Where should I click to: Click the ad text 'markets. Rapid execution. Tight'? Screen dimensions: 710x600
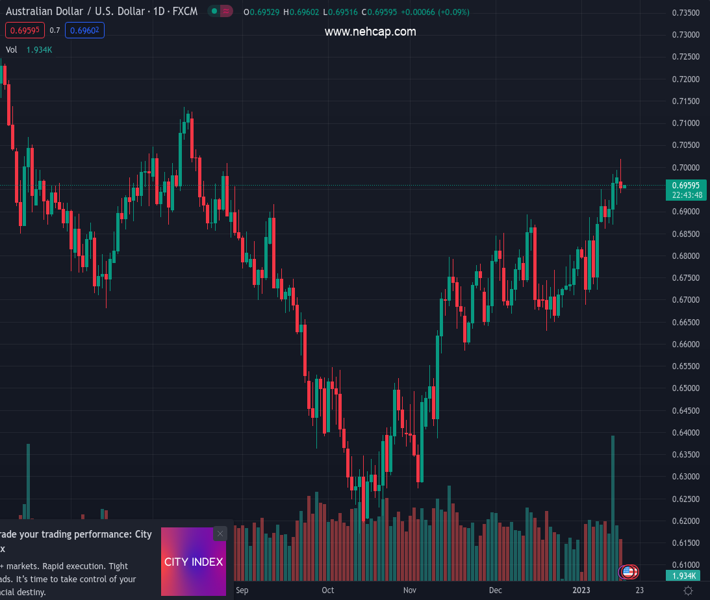pos(67,566)
